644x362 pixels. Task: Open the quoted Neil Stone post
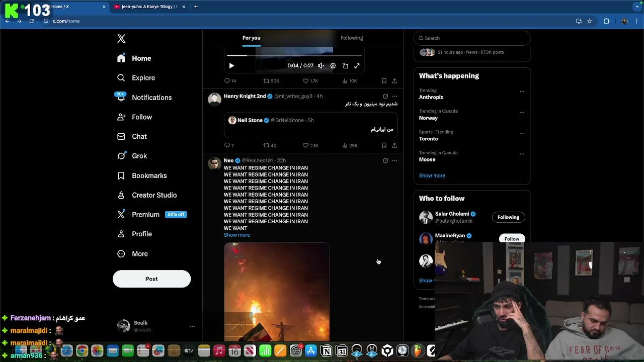tap(311, 125)
